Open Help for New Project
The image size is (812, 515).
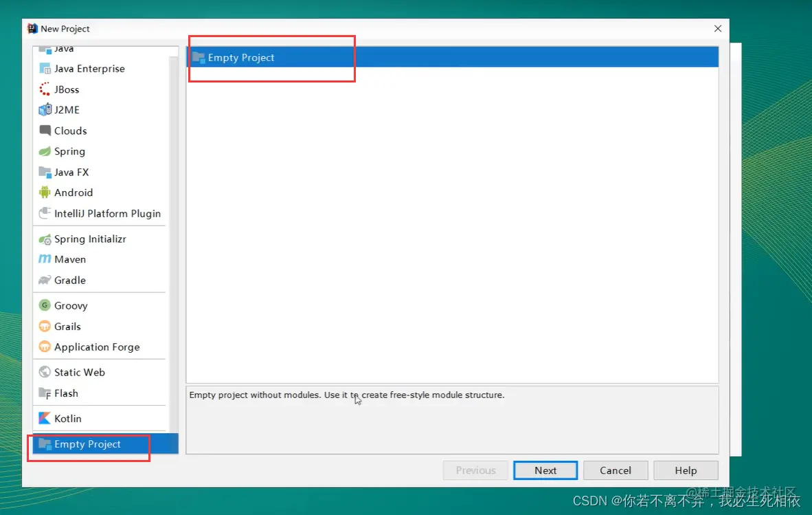click(686, 470)
